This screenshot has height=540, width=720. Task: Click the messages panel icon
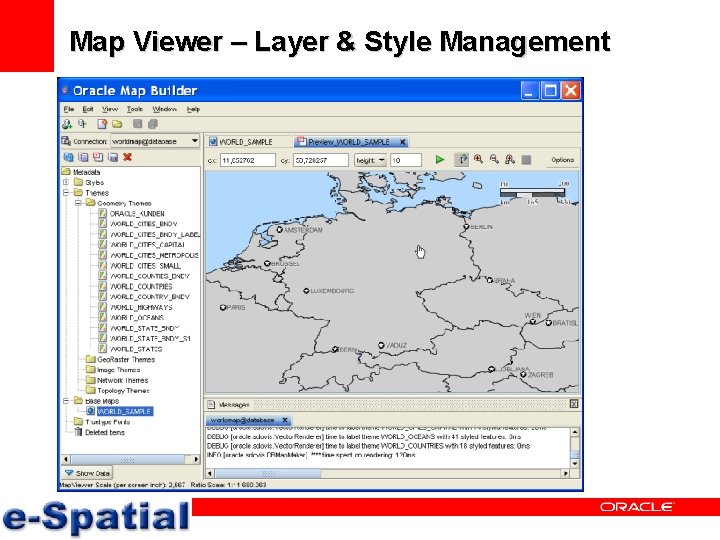(x=211, y=405)
